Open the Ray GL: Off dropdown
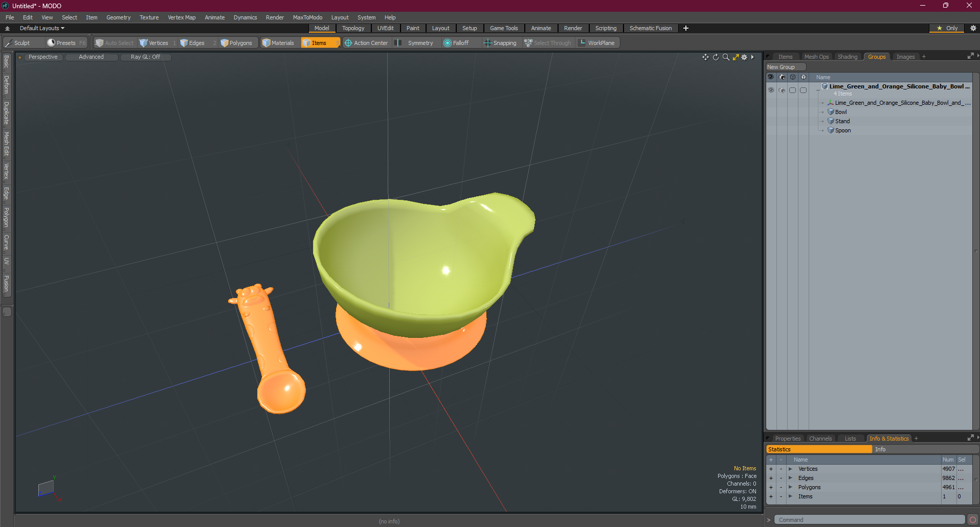This screenshot has width=980, height=527. tap(145, 57)
